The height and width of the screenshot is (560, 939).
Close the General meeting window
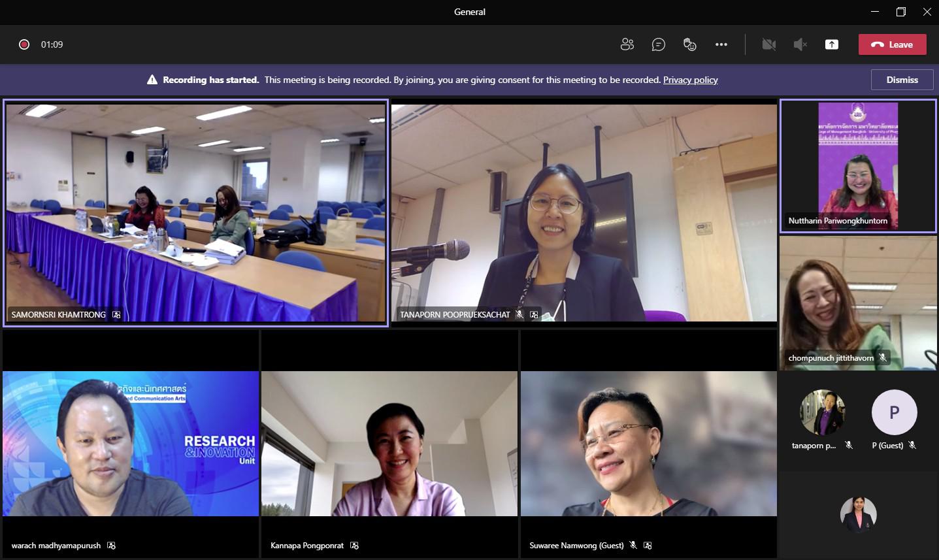(x=927, y=12)
